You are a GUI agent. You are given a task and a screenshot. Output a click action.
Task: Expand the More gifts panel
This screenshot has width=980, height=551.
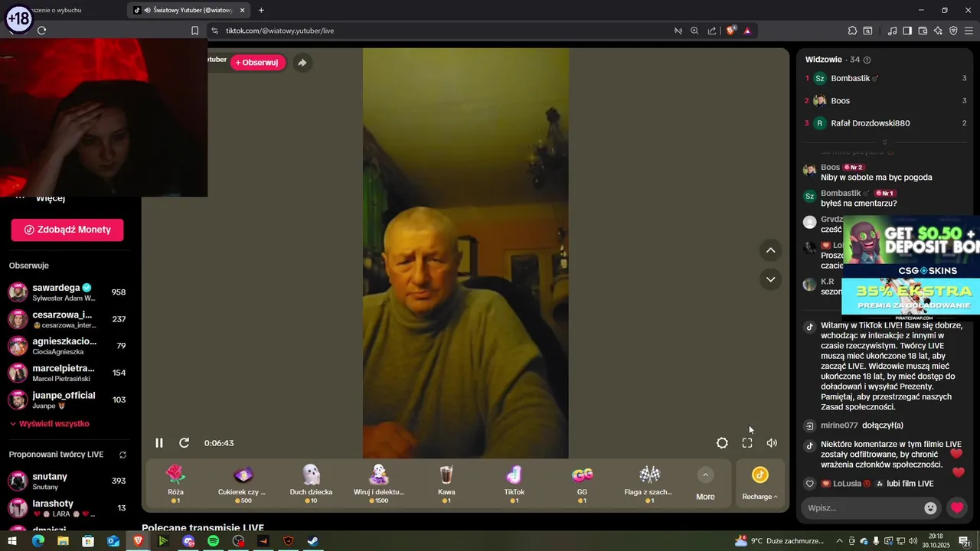pos(705,484)
